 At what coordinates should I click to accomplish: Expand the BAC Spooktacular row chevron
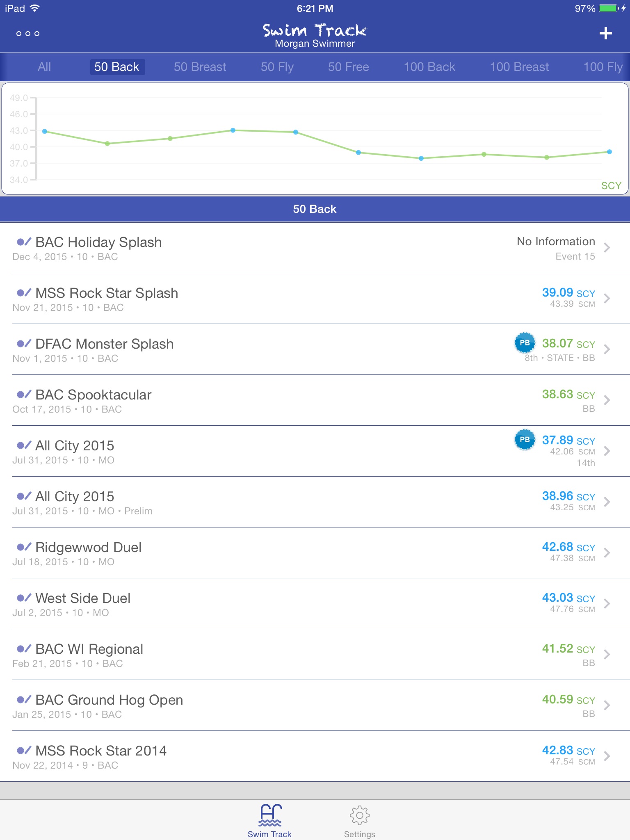[x=607, y=400]
